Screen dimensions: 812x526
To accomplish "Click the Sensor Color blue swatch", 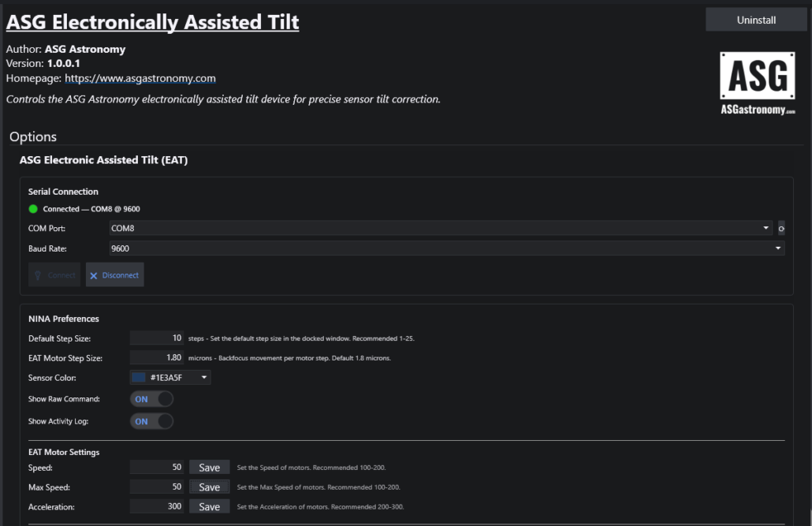I will 139,378.
